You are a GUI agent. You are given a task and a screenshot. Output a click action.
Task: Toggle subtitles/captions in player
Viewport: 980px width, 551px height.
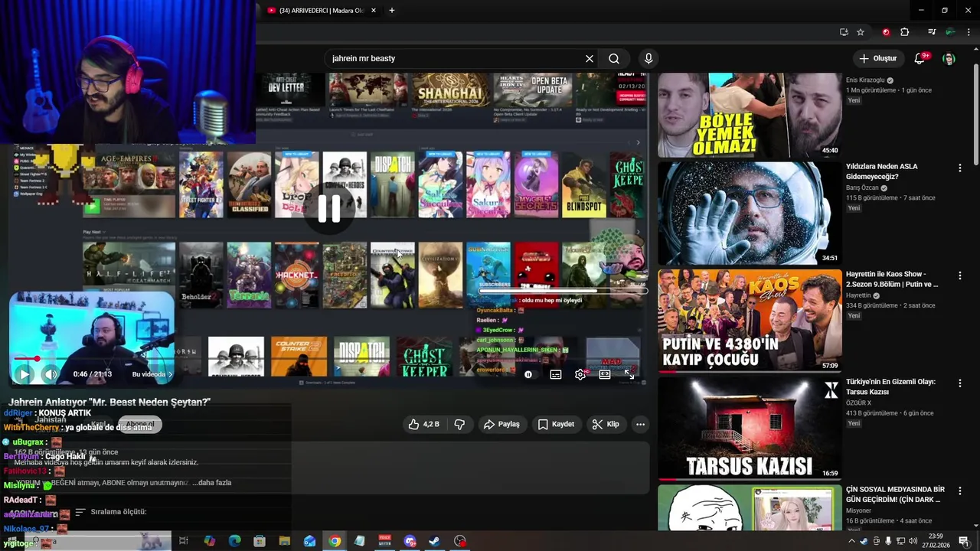556,374
